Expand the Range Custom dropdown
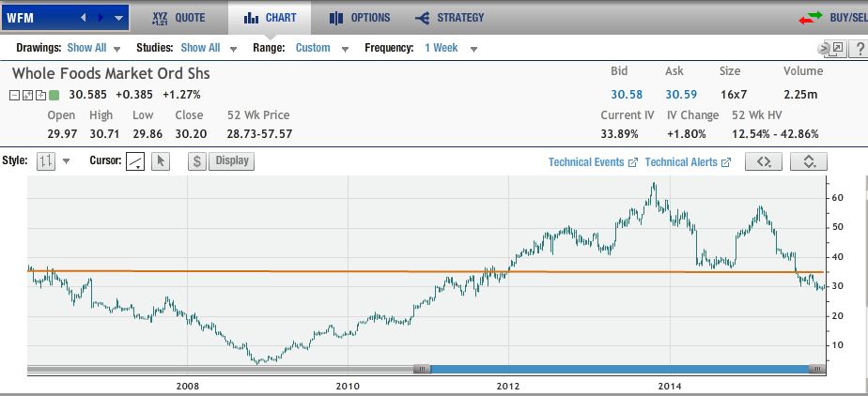The image size is (868, 396). [321, 48]
